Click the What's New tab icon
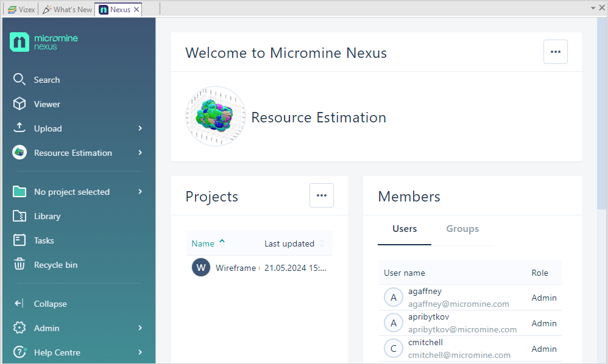608x364 pixels. point(47,10)
